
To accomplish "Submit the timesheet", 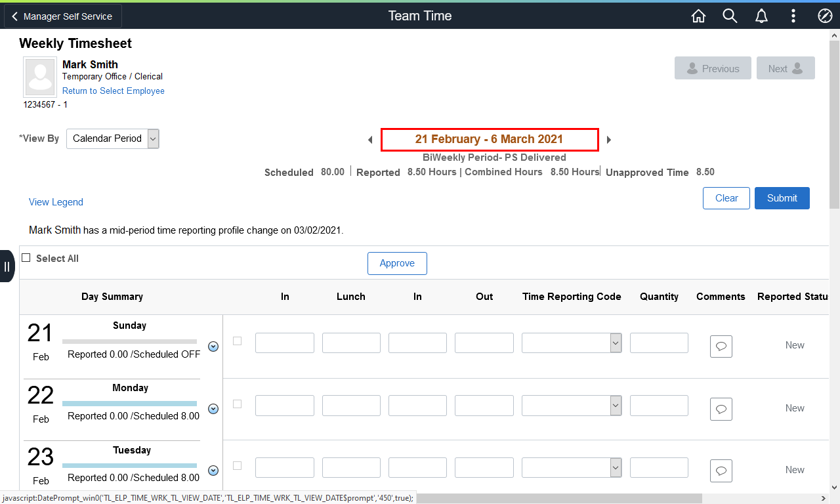I will (x=782, y=198).
